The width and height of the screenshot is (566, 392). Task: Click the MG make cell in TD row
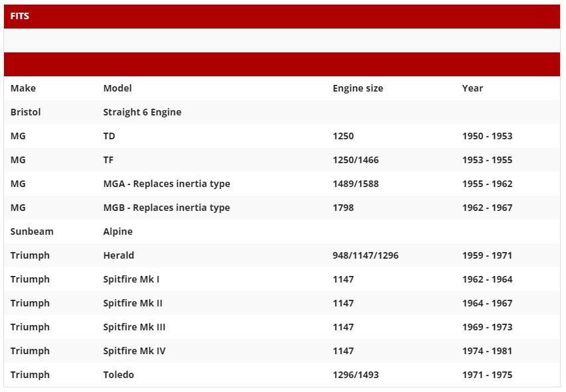coord(18,136)
